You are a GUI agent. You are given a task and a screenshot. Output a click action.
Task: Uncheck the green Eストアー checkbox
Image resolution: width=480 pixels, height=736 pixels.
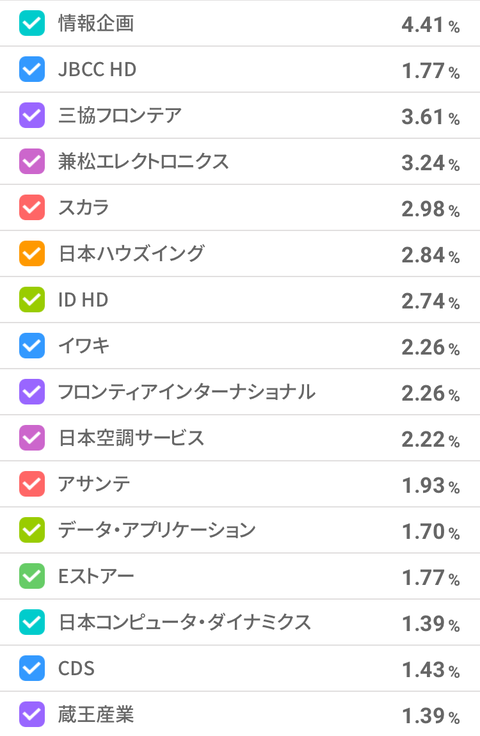tap(32, 576)
